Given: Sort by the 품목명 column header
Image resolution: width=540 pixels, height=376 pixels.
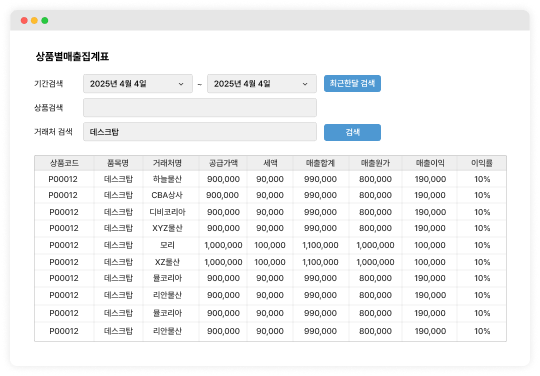Looking at the screenshot, I should (118, 163).
